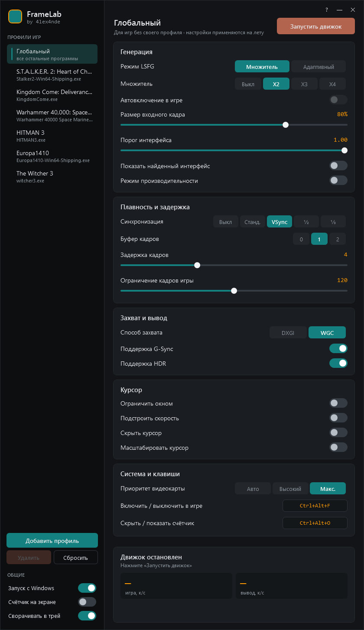Turn off Сворачивать в трей
Screen dimensions: 364x630
tap(87, 616)
